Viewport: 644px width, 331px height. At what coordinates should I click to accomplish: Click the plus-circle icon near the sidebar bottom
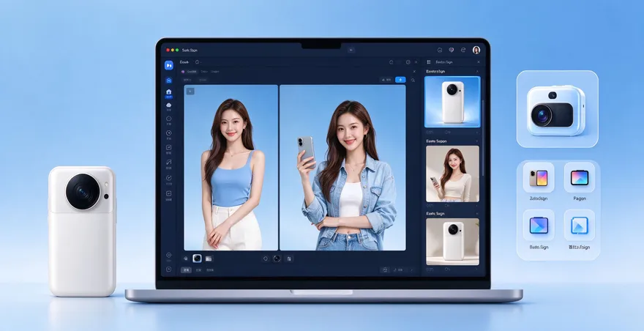169,256
